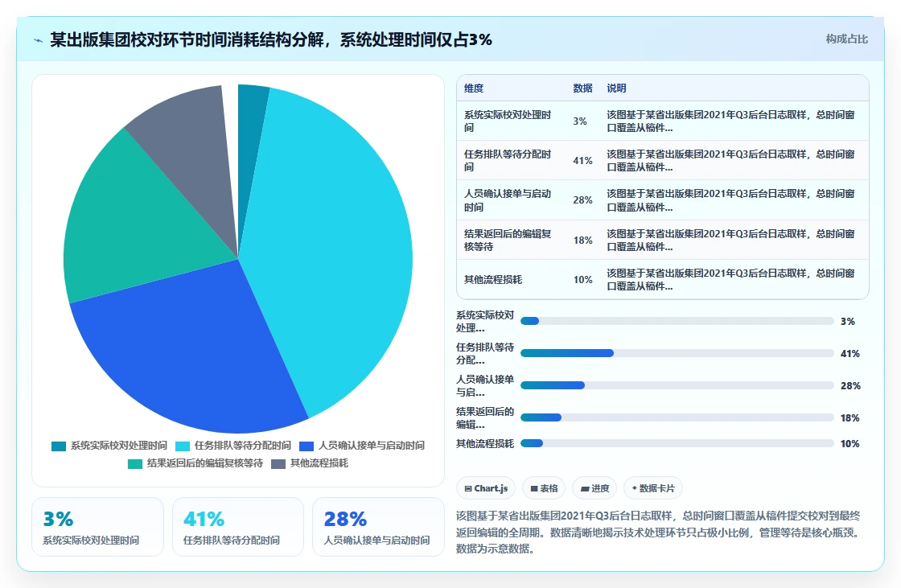Image resolution: width=901 pixels, height=588 pixels.
Task: Open the 41% 任务排队等待分配时间 data card
Action: click(x=238, y=527)
